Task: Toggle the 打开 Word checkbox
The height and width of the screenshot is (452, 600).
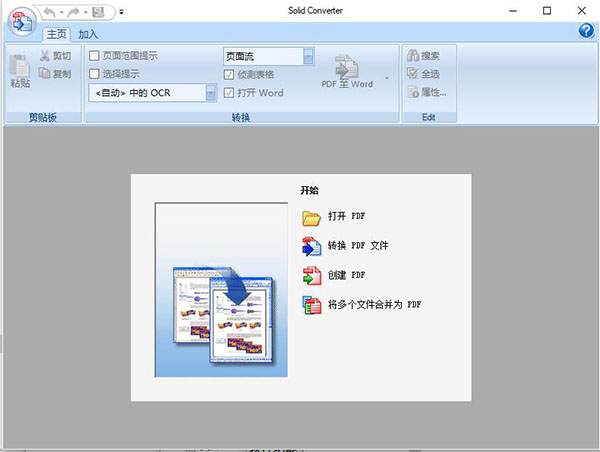Action: click(229, 93)
